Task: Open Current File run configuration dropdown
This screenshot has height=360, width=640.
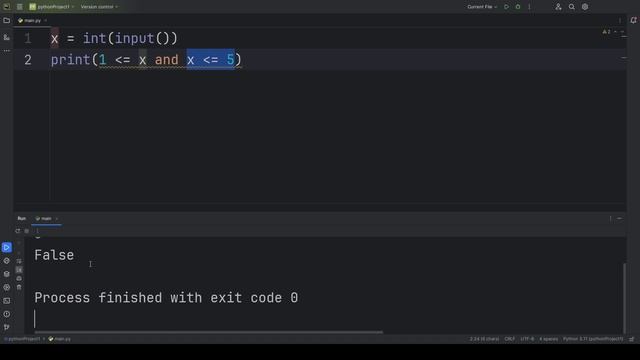Action: (482, 7)
